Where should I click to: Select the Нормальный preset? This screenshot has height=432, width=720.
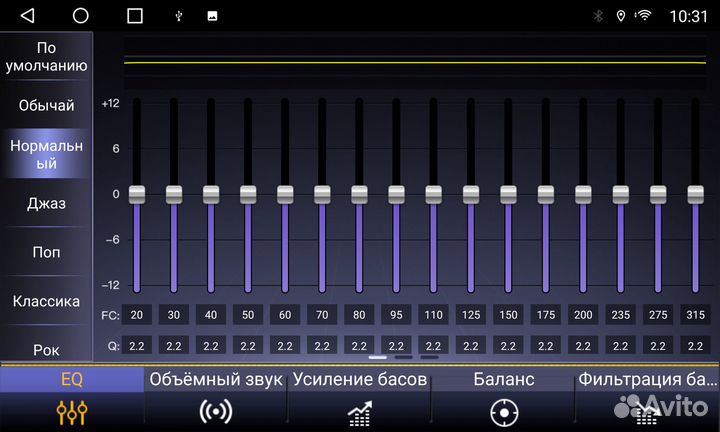(46, 154)
